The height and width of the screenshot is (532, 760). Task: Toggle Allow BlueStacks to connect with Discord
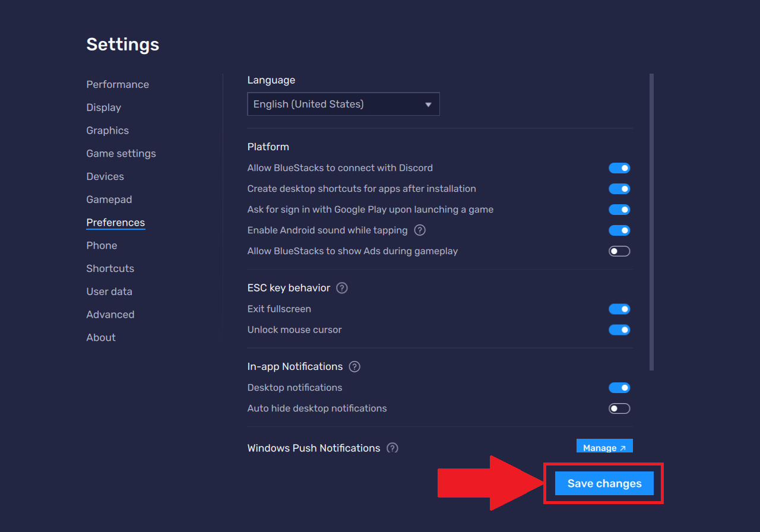(619, 169)
